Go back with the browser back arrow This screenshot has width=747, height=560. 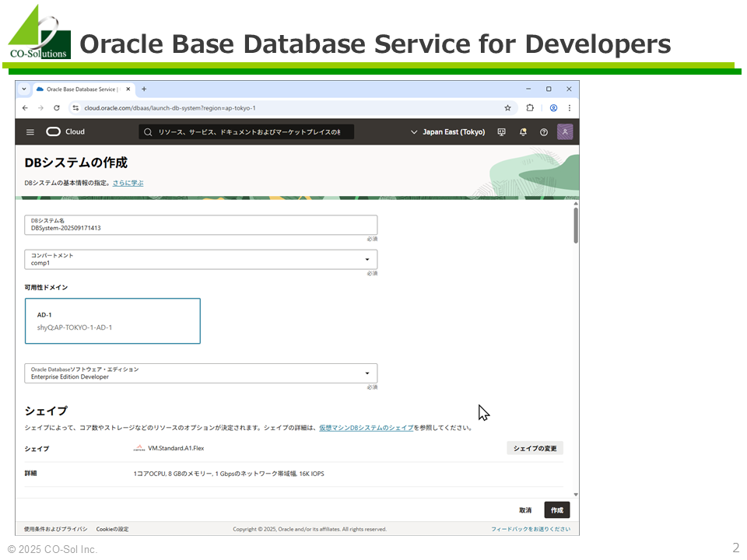(x=25, y=108)
